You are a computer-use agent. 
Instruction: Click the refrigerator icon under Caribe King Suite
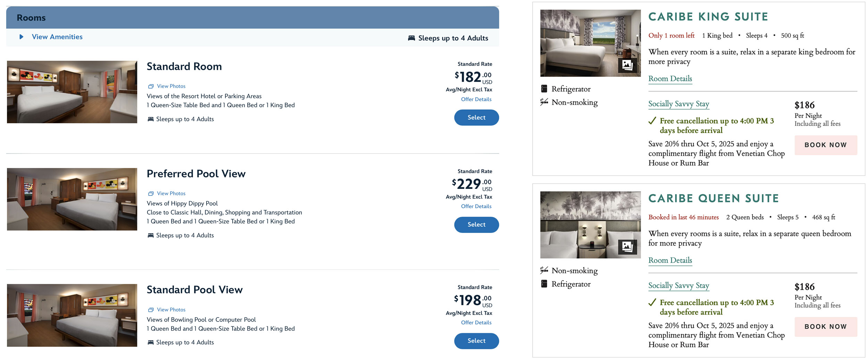(544, 89)
